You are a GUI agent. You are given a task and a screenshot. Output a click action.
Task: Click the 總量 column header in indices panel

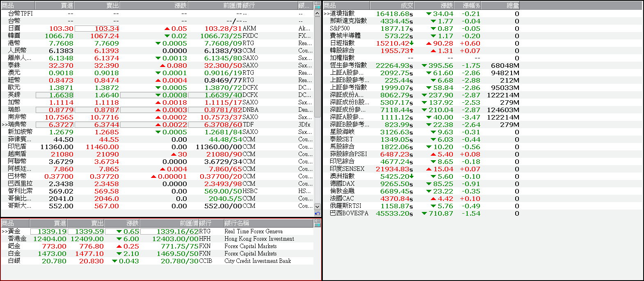501,5
